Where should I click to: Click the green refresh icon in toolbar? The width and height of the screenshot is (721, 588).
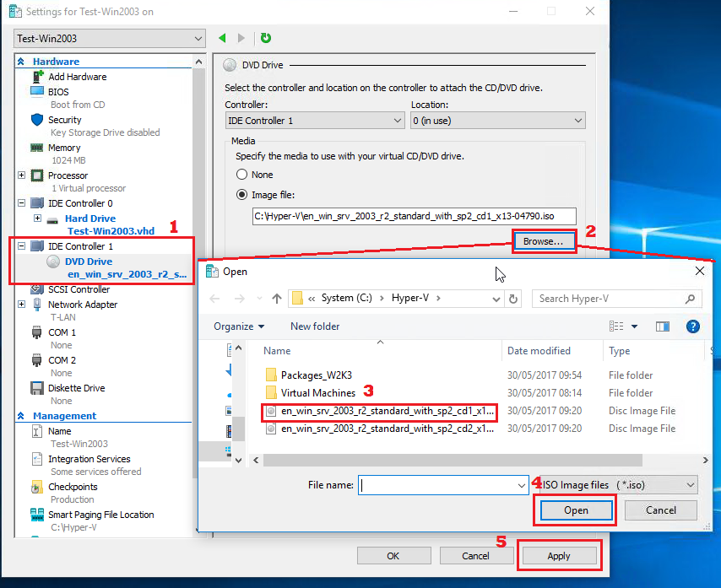tap(266, 38)
